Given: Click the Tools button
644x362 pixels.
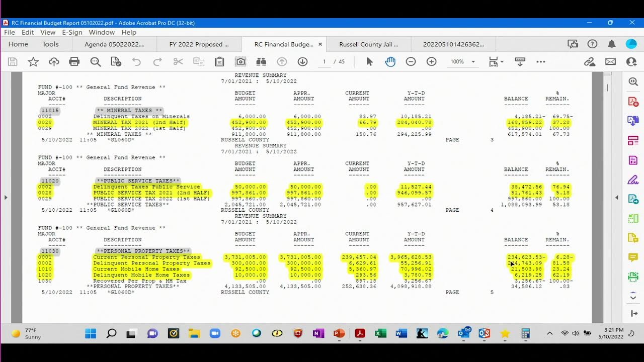Looking at the screenshot, I should click(x=50, y=44).
